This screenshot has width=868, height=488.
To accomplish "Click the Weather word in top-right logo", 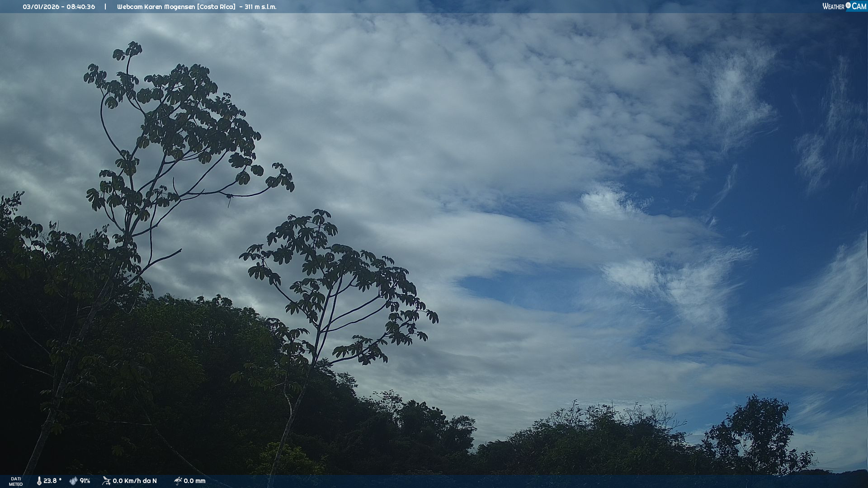I will (x=833, y=6).
